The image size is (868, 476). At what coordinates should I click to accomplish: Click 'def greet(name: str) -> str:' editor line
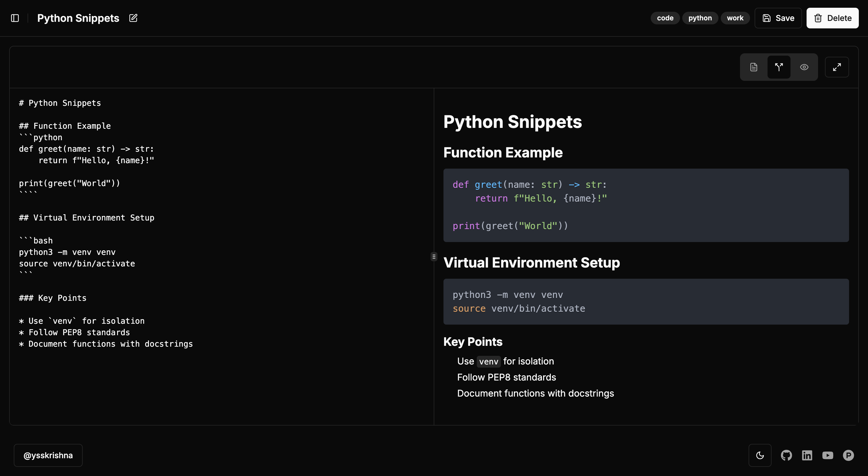pyautogui.click(x=86, y=149)
